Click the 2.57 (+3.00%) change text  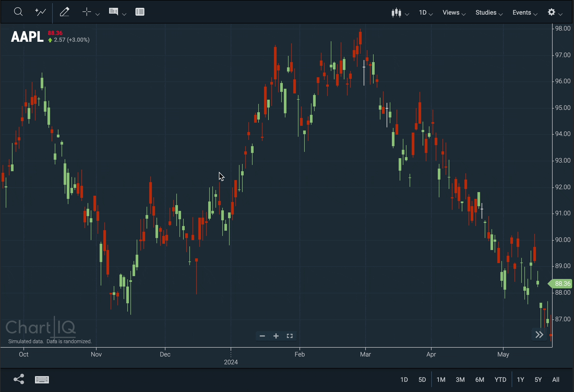click(69, 40)
